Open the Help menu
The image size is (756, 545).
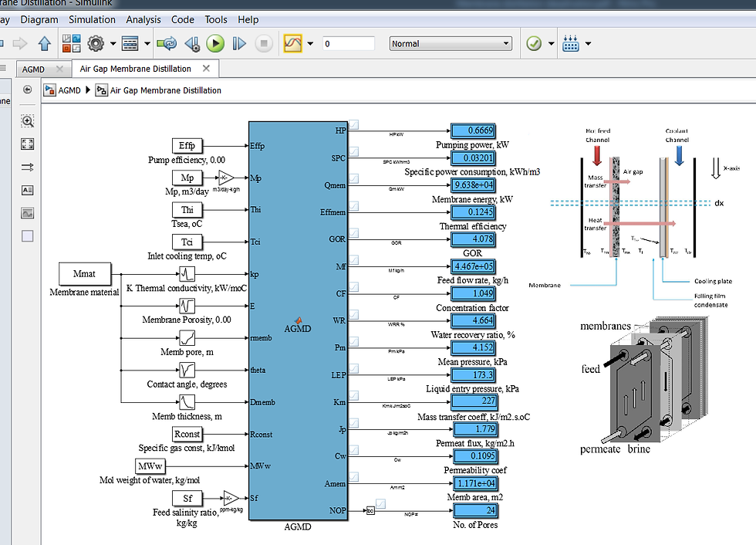pos(248,20)
